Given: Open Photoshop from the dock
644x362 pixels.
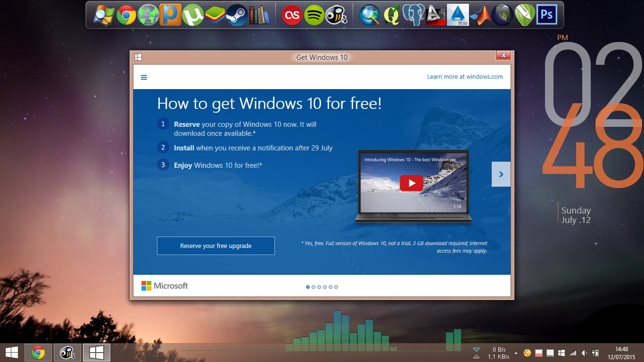Looking at the screenshot, I should (x=547, y=15).
